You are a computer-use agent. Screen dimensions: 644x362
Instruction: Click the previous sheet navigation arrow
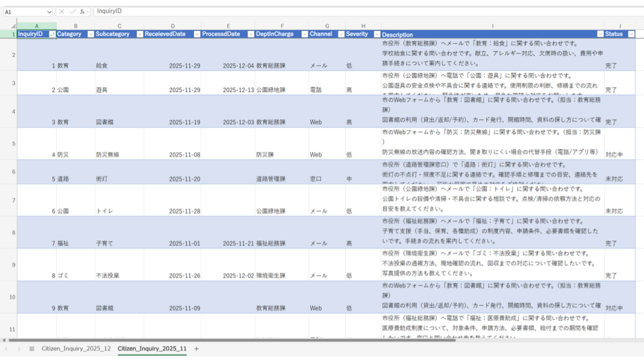(x=7, y=348)
